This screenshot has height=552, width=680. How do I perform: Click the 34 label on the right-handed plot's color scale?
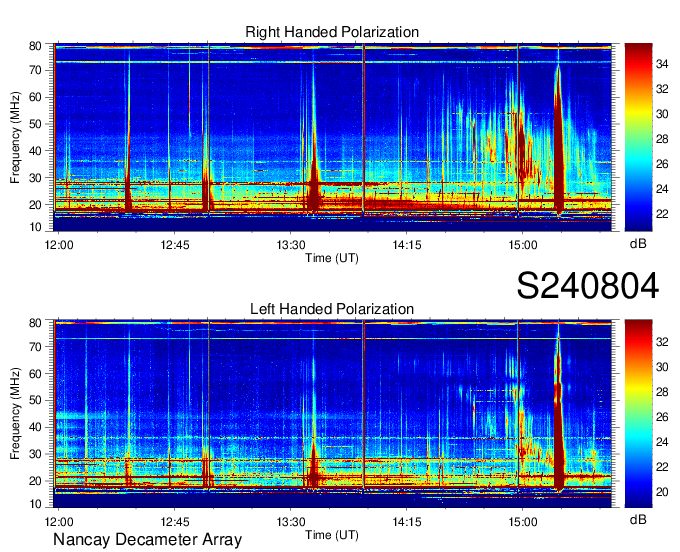point(662,65)
